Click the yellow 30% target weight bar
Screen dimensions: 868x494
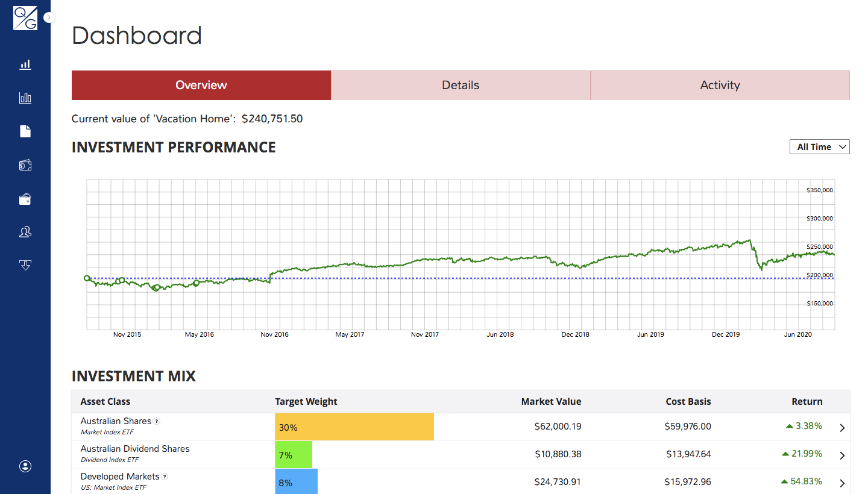pos(354,427)
